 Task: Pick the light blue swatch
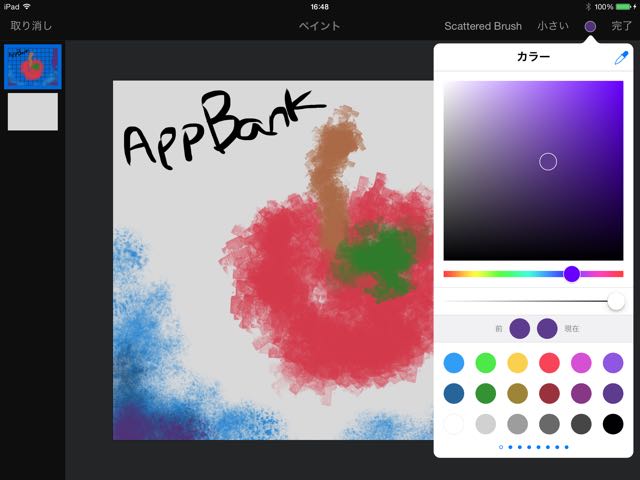(x=453, y=363)
